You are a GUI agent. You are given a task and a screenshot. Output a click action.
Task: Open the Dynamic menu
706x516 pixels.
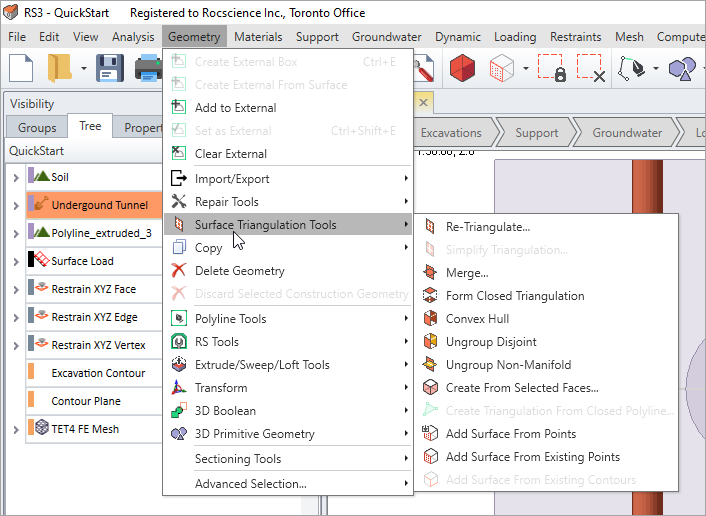tap(457, 36)
